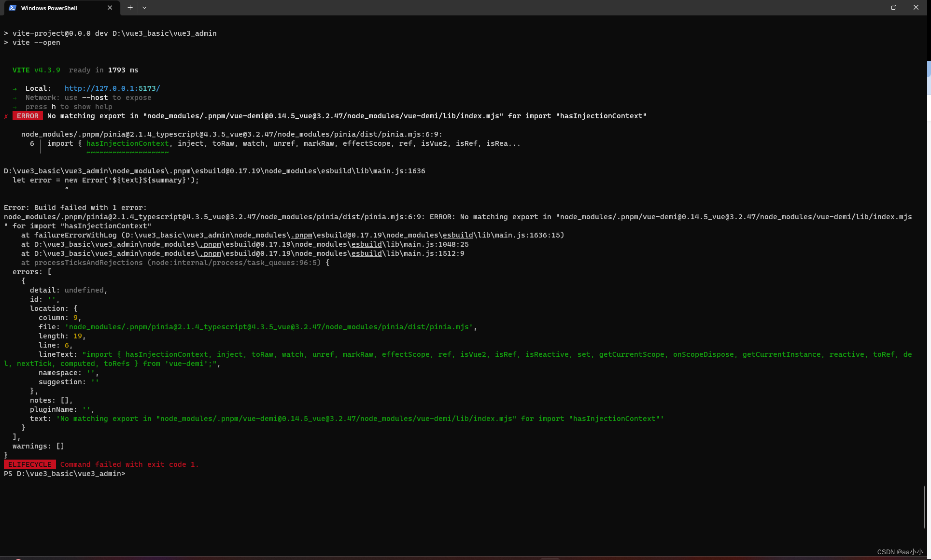Screen dimensions: 931x560
Task: Minimize the terminal window
Action: pos(872,7)
